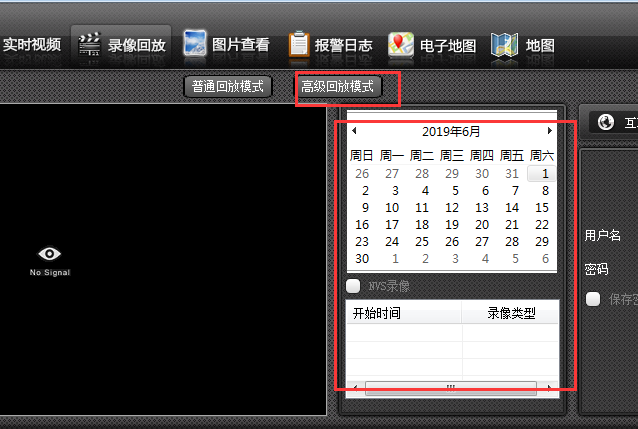Select black June 30 in calendar
638x429 pixels.
[x=362, y=259]
